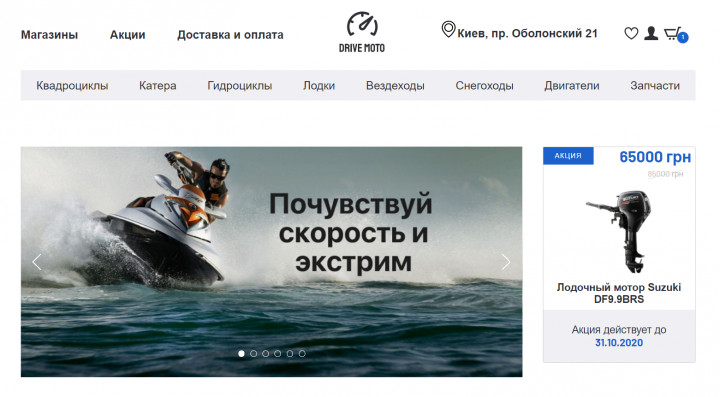Open the Гидроциклы category
This screenshot has width=720, height=397.
(x=240, y=86)
